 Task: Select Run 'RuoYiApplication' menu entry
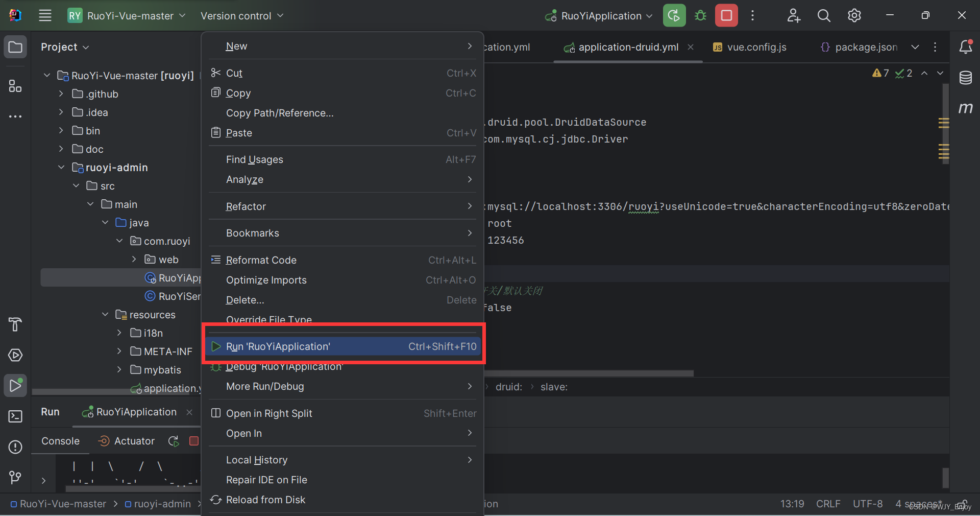343,346
